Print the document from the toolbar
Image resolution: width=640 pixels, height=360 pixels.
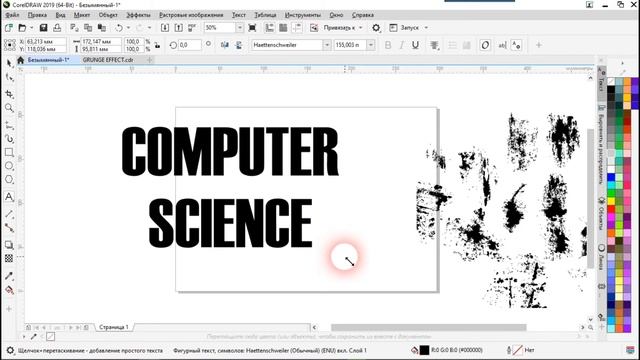pos(57,28)
